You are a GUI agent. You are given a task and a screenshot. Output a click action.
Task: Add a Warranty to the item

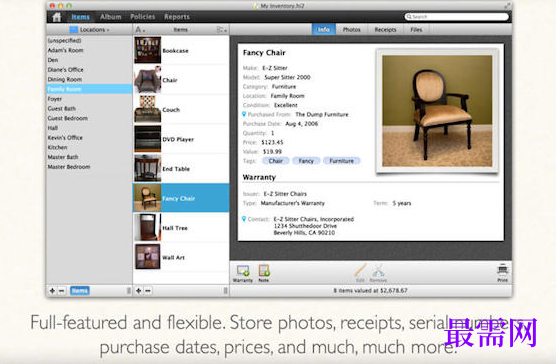[x=243, y=273]
